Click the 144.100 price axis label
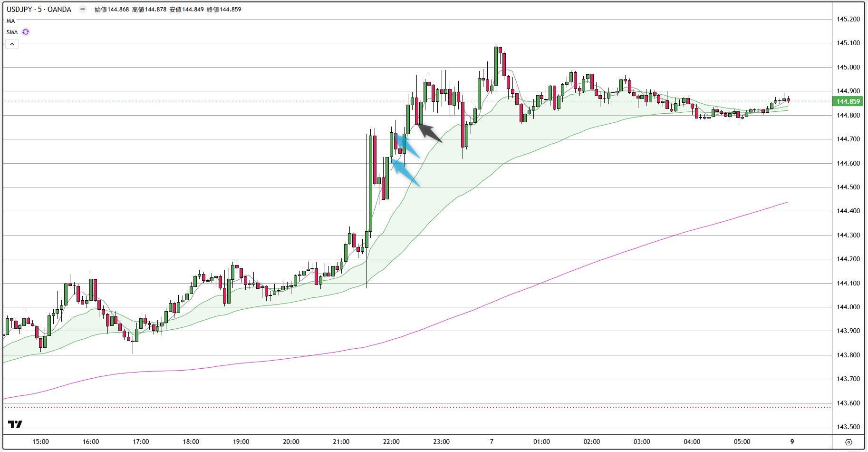 coord(848,283)
